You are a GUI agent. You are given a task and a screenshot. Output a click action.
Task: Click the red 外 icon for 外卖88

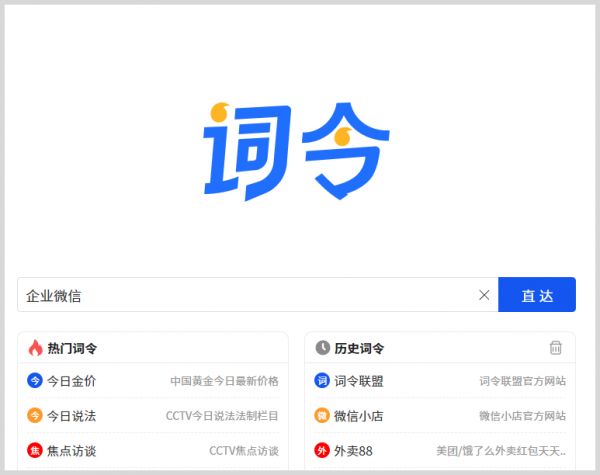(322, 451)
